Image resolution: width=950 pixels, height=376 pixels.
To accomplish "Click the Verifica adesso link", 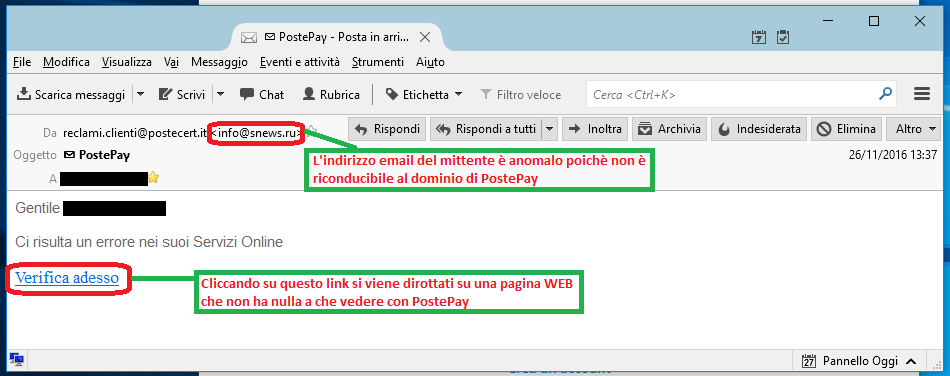I will [67, 278].
